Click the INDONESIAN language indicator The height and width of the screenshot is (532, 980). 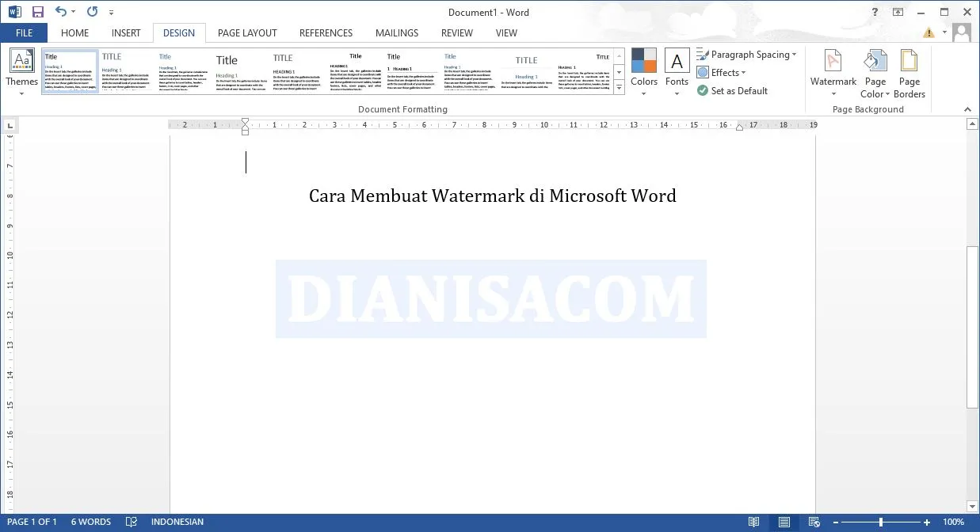177,522
